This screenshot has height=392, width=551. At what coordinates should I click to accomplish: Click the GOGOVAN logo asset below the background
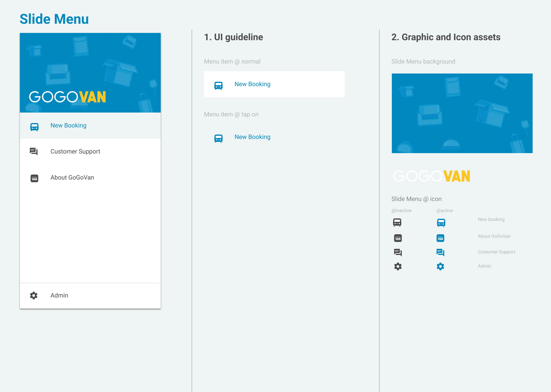point(432,176)
